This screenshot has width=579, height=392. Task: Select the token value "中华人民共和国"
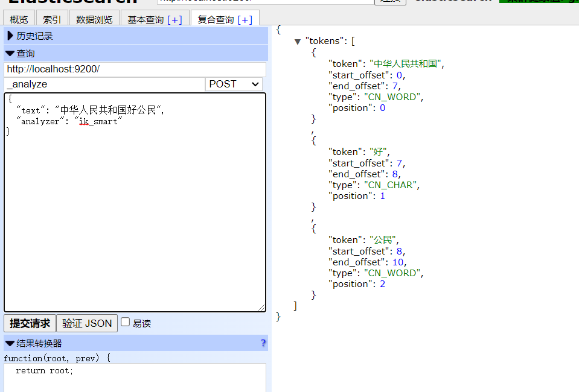tap(406, 64)
